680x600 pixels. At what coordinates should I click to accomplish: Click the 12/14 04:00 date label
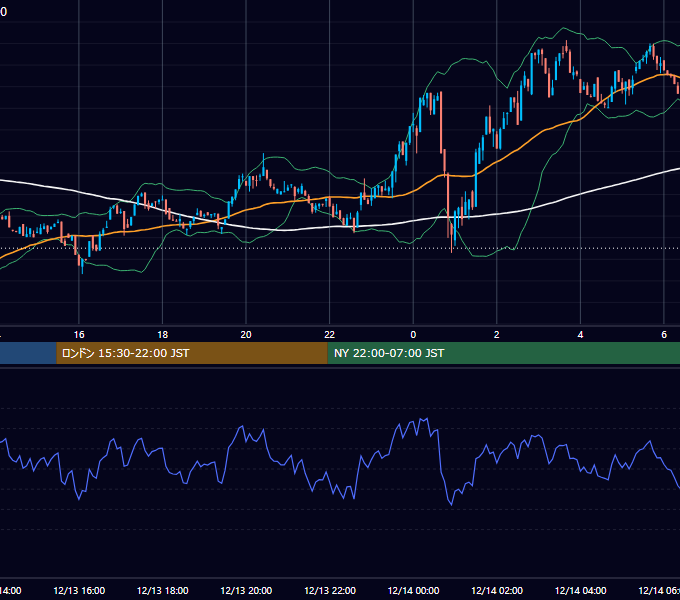(581, 591)
